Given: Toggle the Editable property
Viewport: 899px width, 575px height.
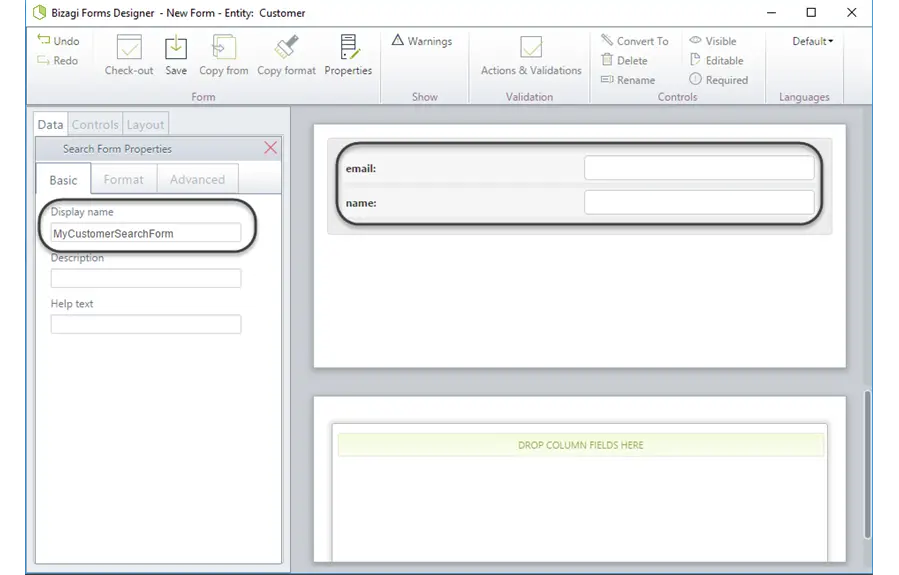Looking at the screenshot, I should tap(717, 60).
